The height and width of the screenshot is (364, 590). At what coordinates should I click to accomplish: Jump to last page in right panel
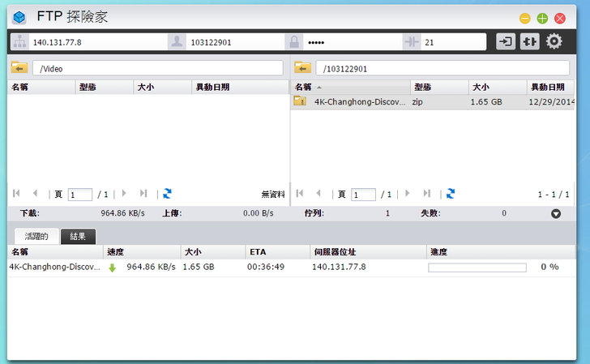(x=427, y=194)
